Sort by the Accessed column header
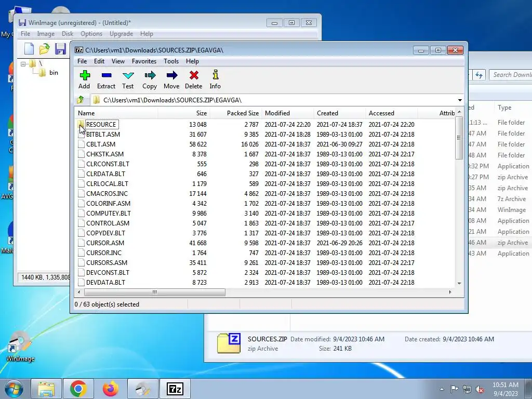This screenshot has height=399, width=532. (392, 113)
